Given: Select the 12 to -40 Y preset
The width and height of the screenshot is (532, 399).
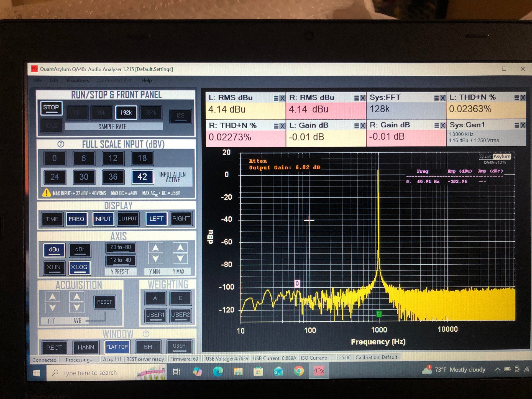Looking at the screenshot, I should [121, 260].
